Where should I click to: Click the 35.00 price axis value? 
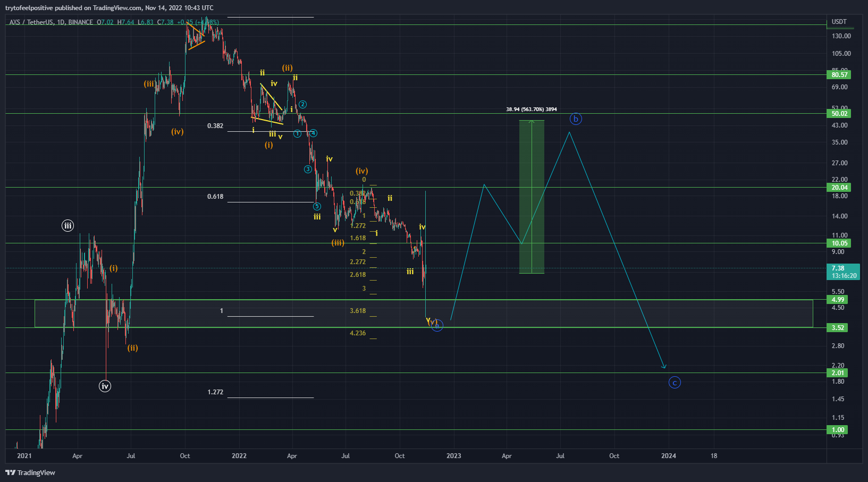tap(840, 142)
